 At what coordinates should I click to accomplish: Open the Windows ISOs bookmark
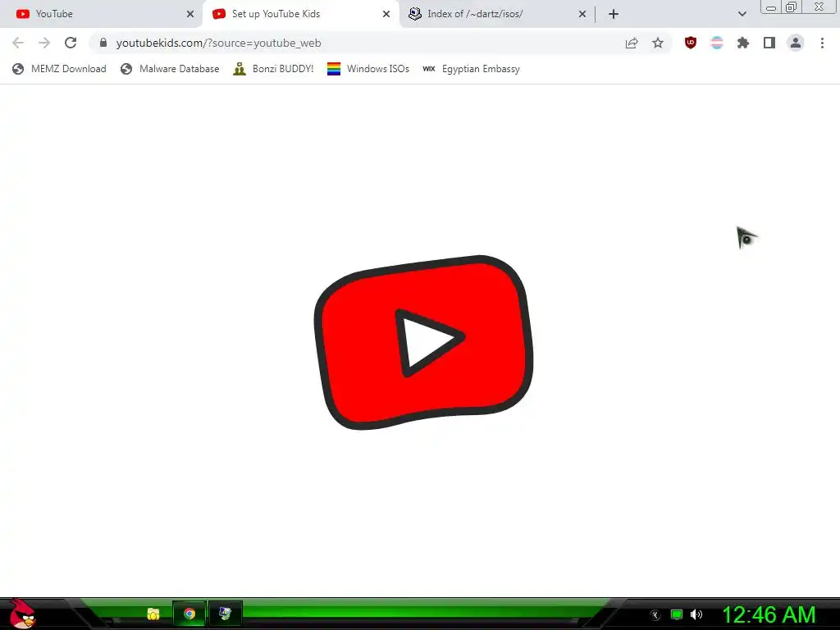pos(368,69)
